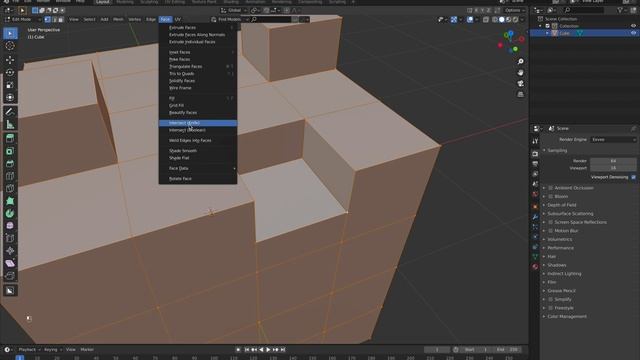Choose Grid Fill menu entry
Viewport: 640px width, 360px height.
coord(198,105)
